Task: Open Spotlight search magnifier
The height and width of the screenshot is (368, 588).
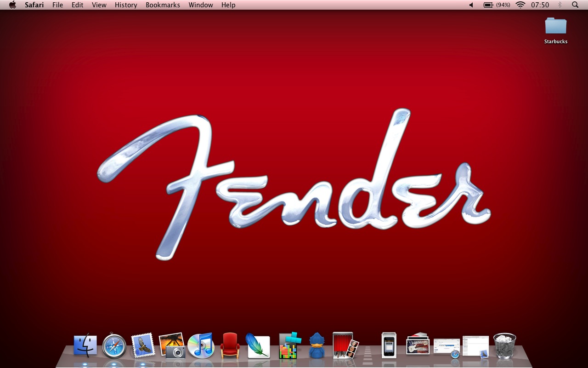Action: [x=575, y=5]
